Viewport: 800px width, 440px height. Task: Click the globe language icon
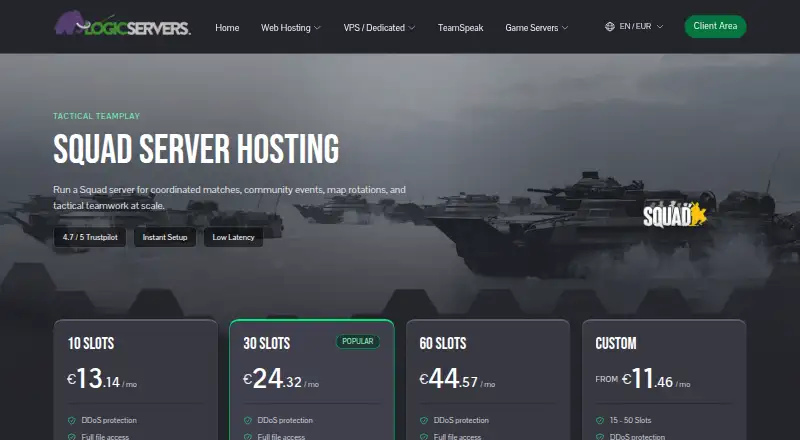(610, 27)
